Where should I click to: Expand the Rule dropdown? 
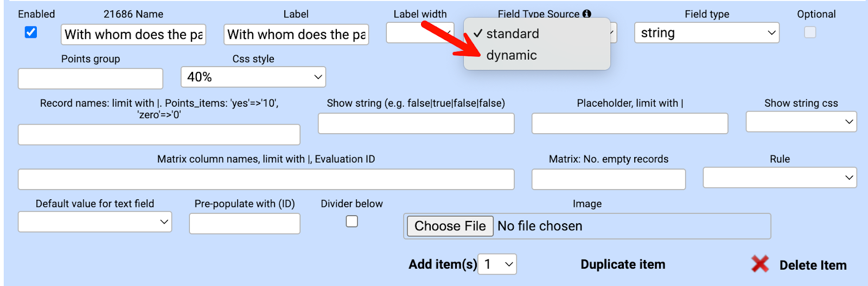(x=780, y=178)
